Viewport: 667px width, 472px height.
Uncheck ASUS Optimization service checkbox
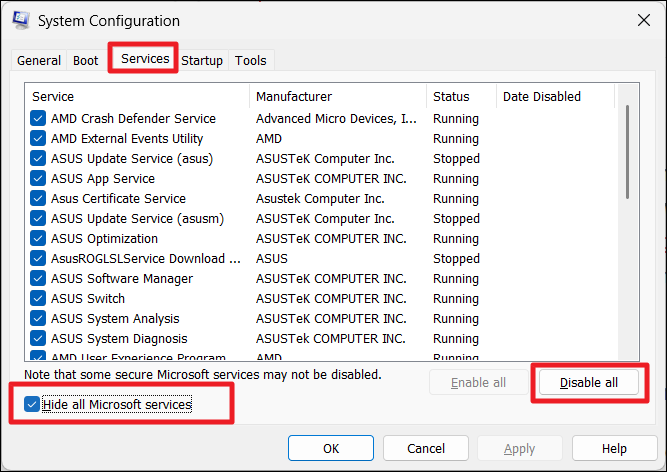click(39, 239)
